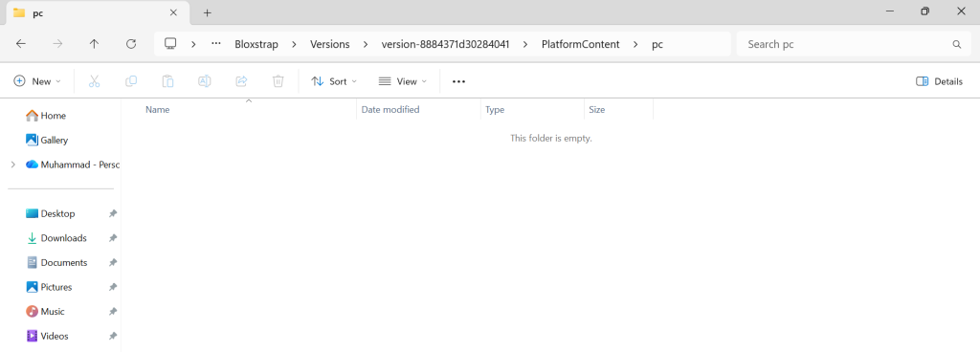Expand chevron next to This PC icon
The image size is (980, 352).
pos(193,44)
